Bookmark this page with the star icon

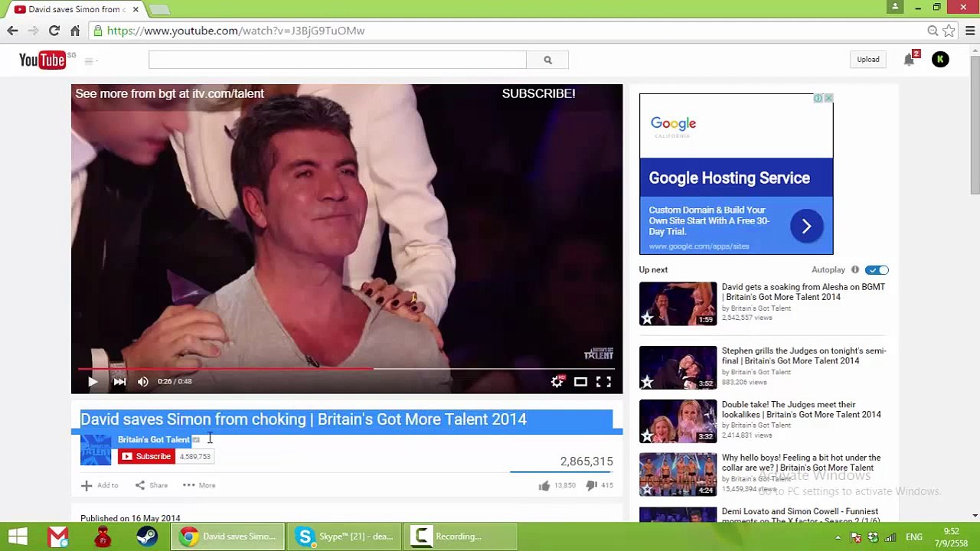pyautogui.click(x=949, y=31)
